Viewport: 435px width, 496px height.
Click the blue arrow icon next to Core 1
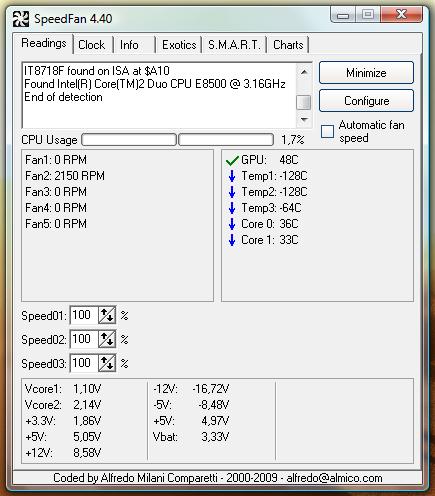point(232,240)
